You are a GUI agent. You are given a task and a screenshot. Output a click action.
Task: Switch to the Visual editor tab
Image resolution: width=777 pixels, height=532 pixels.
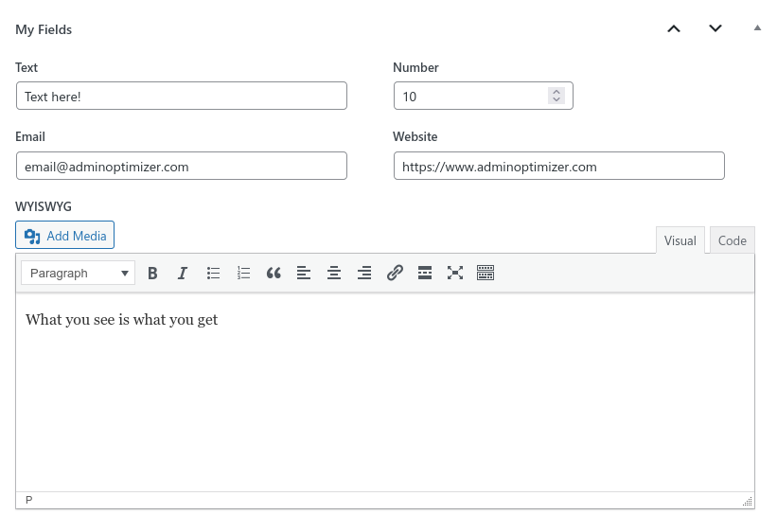coord(680,240)
